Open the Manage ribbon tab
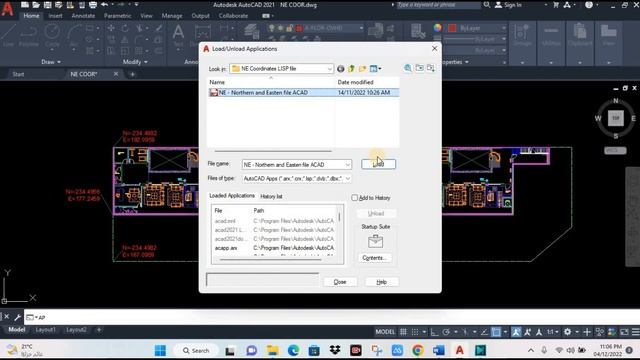The width and height of the screenshot is (640, 360). click(172, 16)
